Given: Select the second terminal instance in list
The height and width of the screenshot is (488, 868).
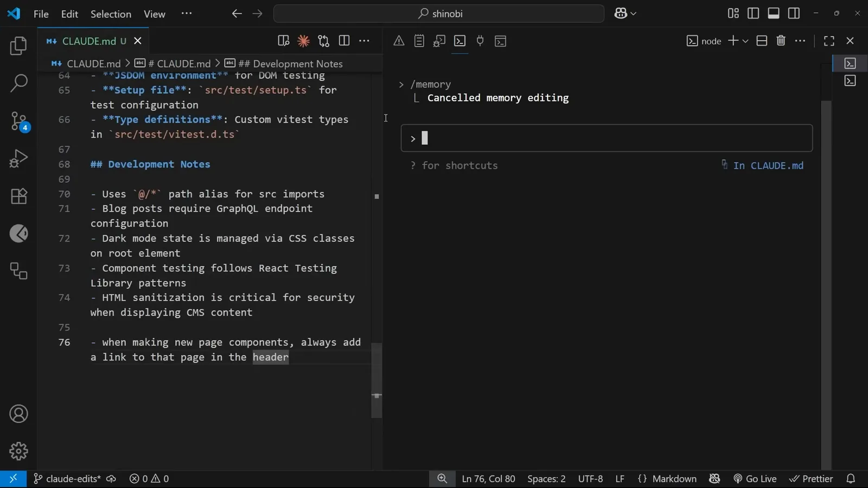Looking at the screenshot, I should [x=850, y=81].
